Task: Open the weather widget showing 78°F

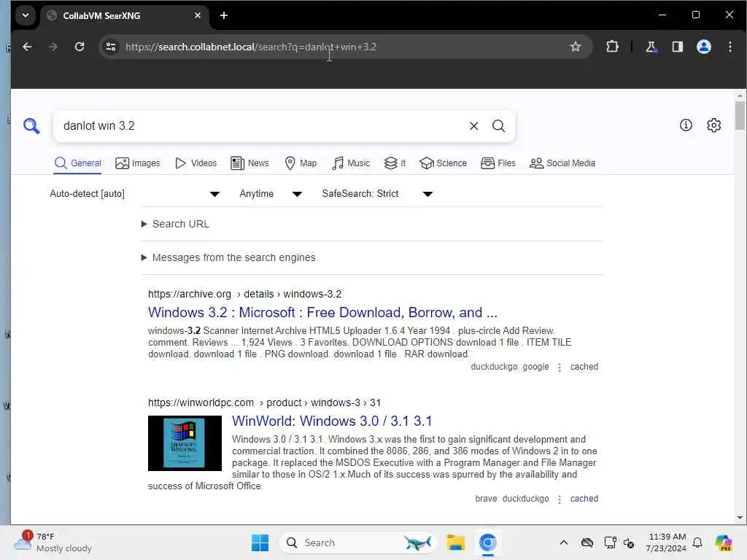Action: coord(53,542)
